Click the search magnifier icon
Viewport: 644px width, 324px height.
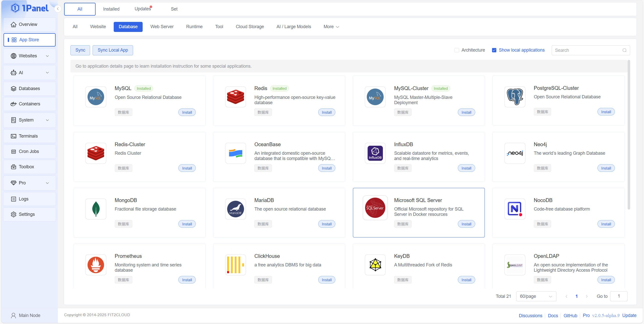624,50
